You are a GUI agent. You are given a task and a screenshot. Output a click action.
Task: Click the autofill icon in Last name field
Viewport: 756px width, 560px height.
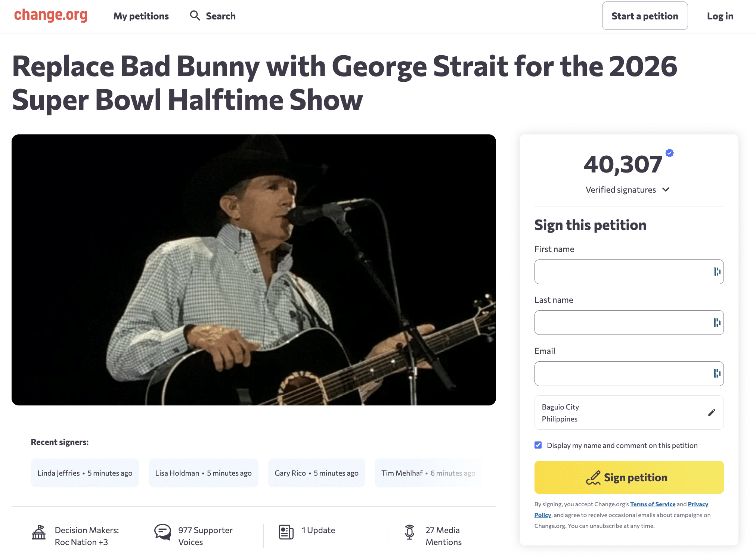717,323
